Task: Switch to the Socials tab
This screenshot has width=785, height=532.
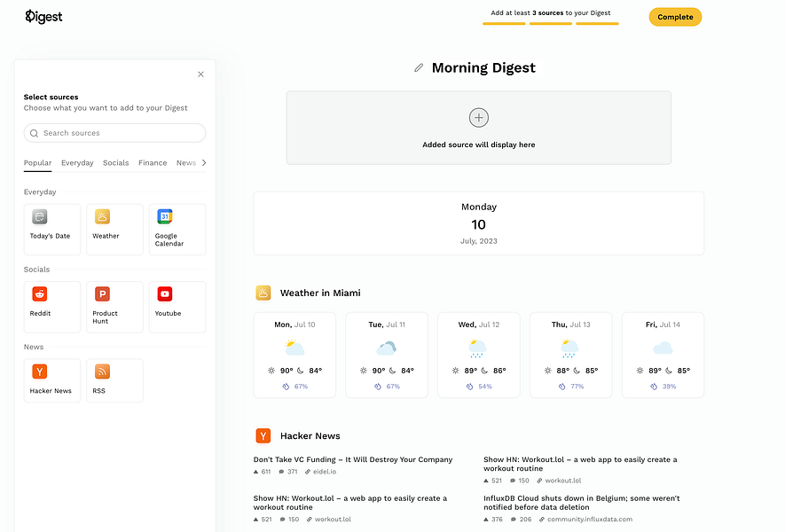Action: (115, 163)
